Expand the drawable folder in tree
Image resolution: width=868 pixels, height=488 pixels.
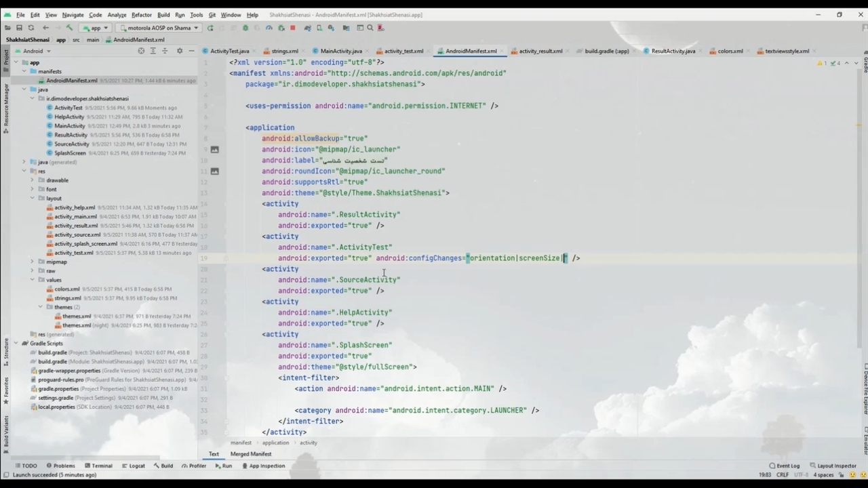pos(32,180)
